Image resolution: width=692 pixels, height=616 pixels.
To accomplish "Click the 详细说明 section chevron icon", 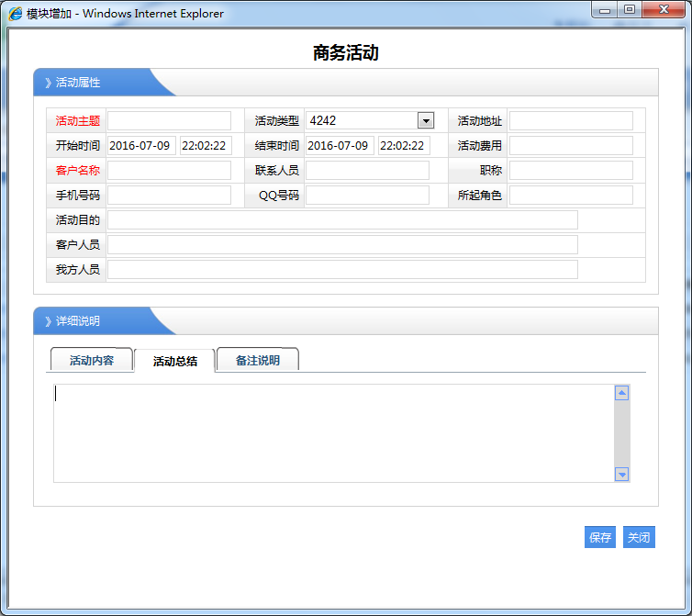I will coord(48,321).
